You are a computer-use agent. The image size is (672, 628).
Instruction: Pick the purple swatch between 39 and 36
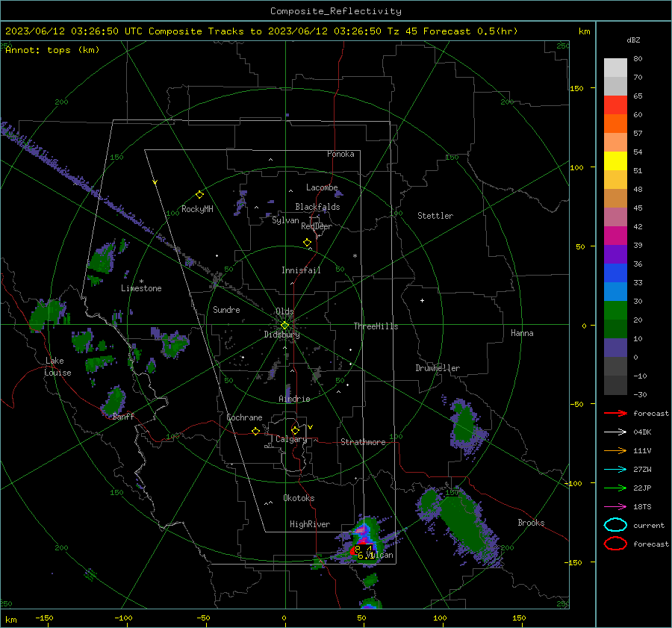[x=615, y=254]
